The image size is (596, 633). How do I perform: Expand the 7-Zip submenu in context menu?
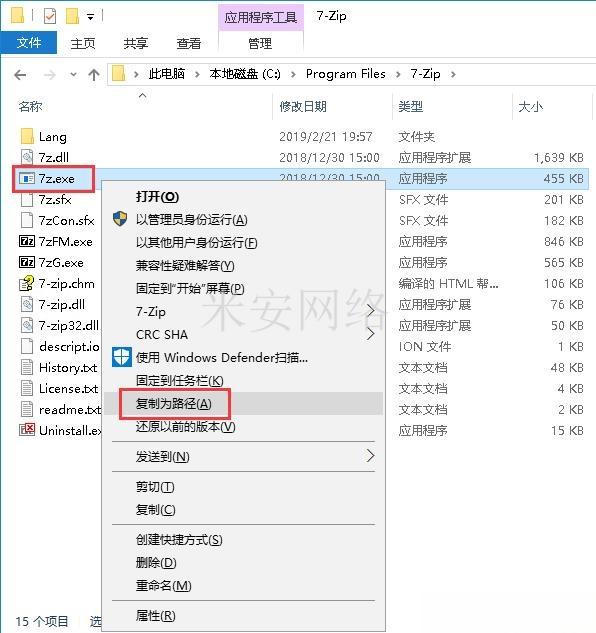click(x=370, y=311)
